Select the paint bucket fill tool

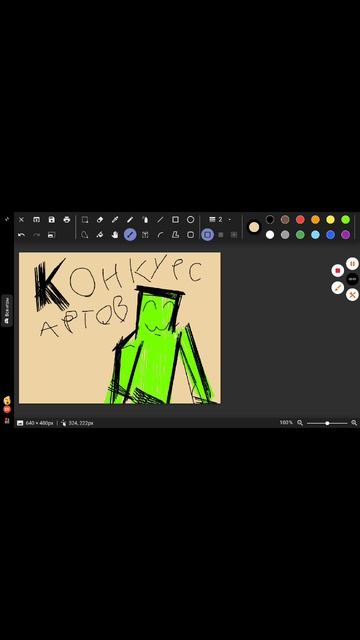pyautogui.click(x=100, y=235)
